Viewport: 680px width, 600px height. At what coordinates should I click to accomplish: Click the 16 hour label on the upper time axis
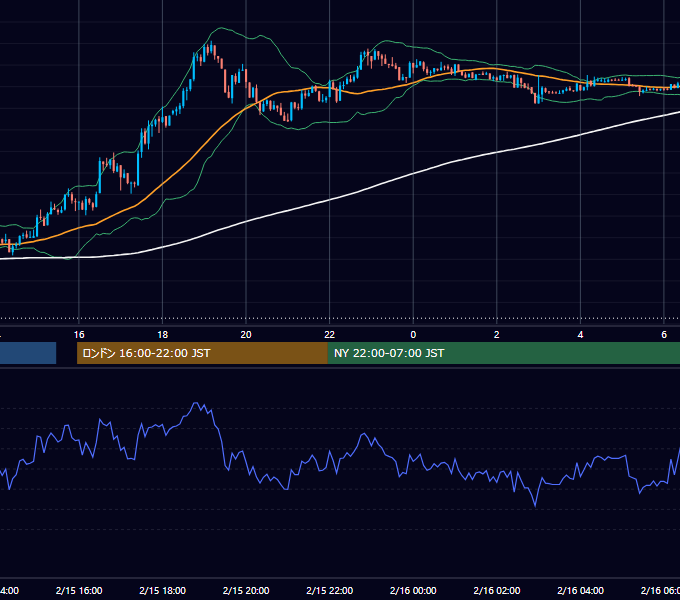tap(79, 335)
